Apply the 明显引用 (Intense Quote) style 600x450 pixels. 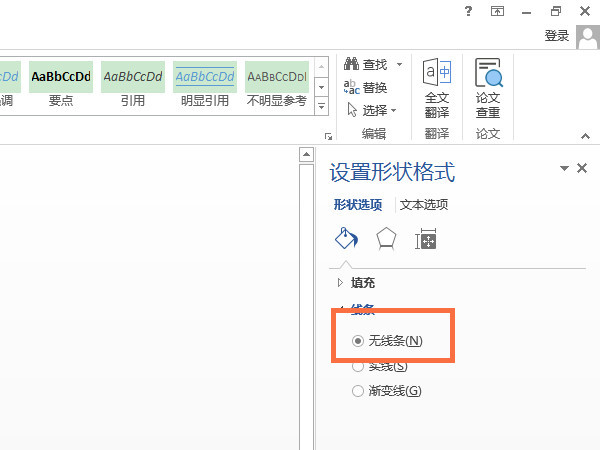205,86
